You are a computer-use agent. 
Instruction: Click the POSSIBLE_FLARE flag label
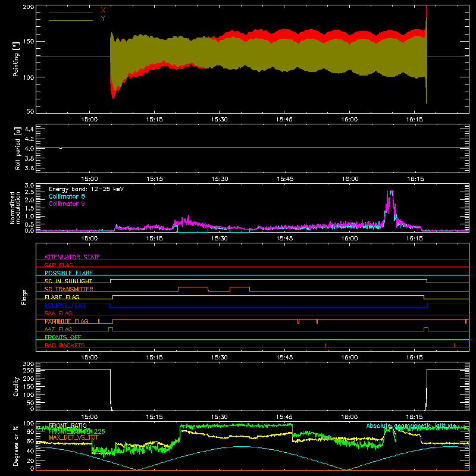click(x=68, y=273)
